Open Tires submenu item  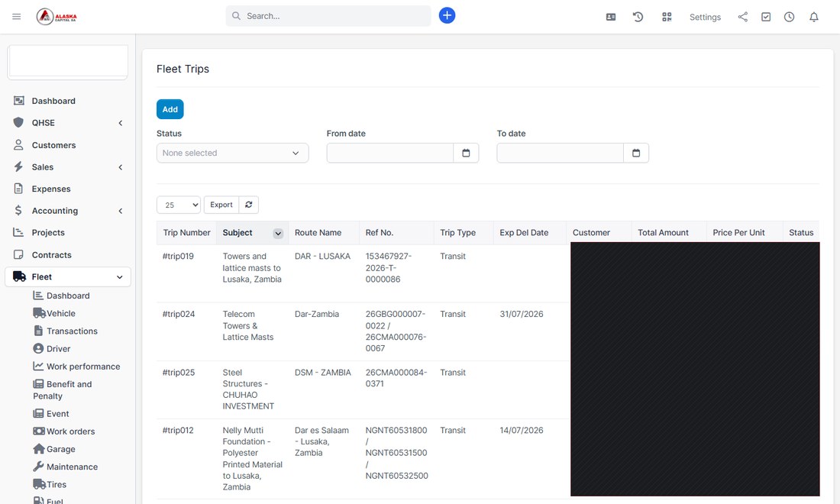50,484
